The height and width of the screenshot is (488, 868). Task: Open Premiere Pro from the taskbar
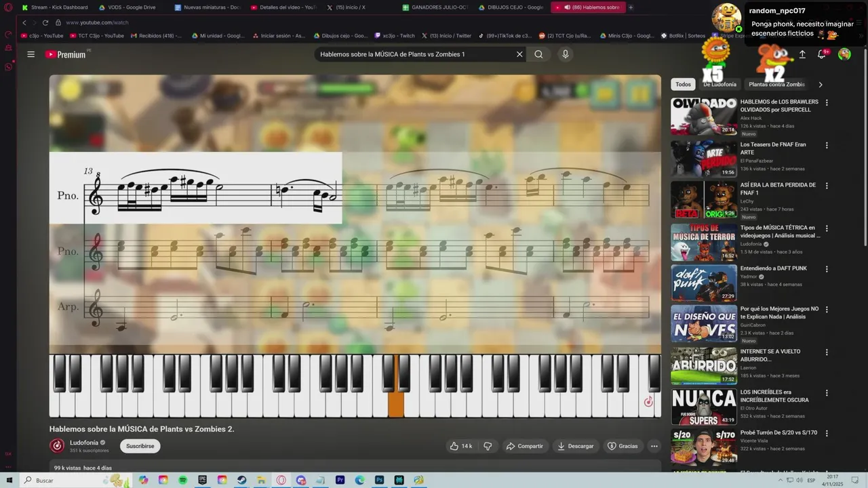[x=340, y=480]
